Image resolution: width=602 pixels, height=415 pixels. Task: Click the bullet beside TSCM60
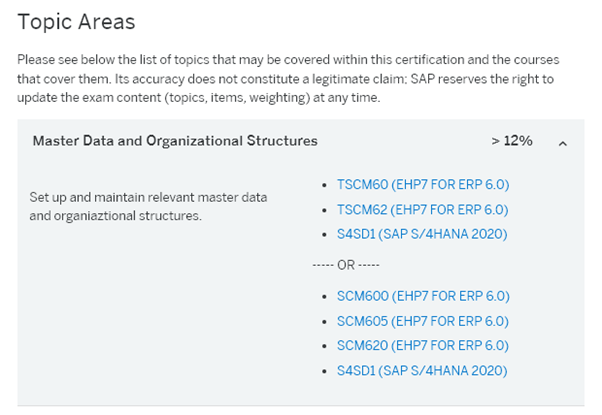pyautogui.click(x=325, y=186)
